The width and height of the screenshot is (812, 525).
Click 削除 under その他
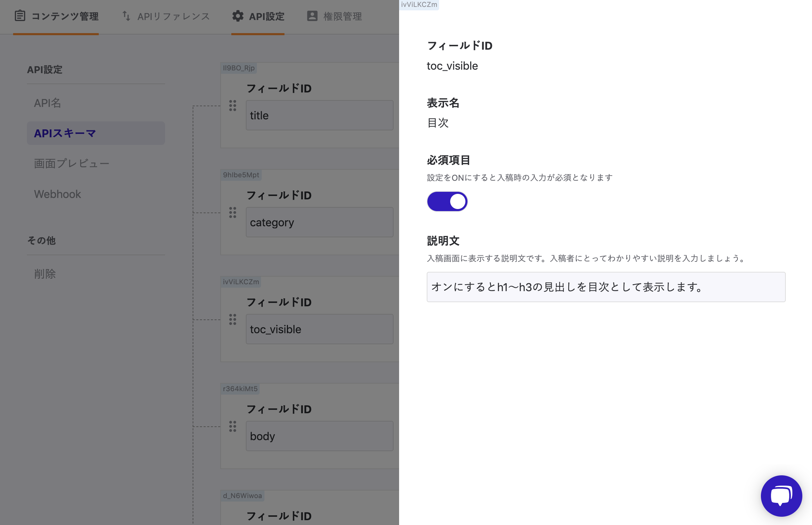click(x=45, y=274)
